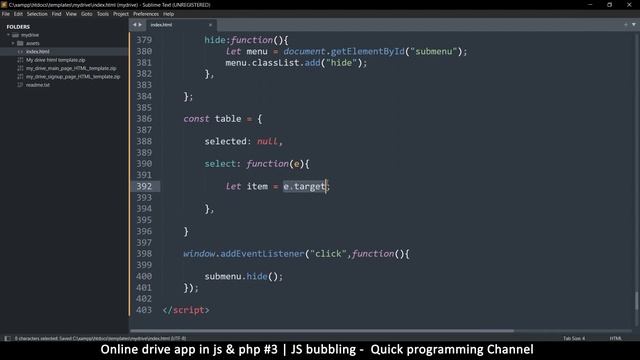Open the Goto menu

[87, 14]
